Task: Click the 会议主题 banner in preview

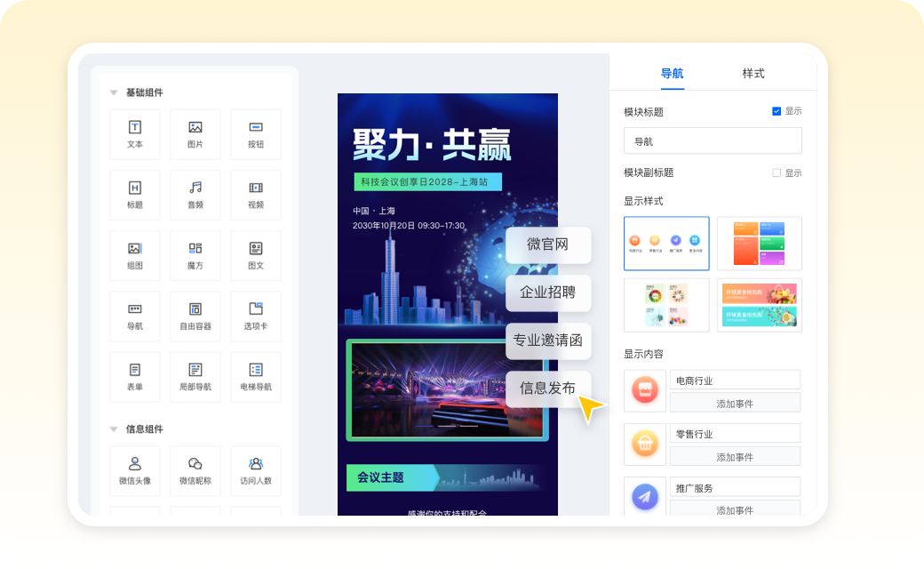Action: pos(443,477)
